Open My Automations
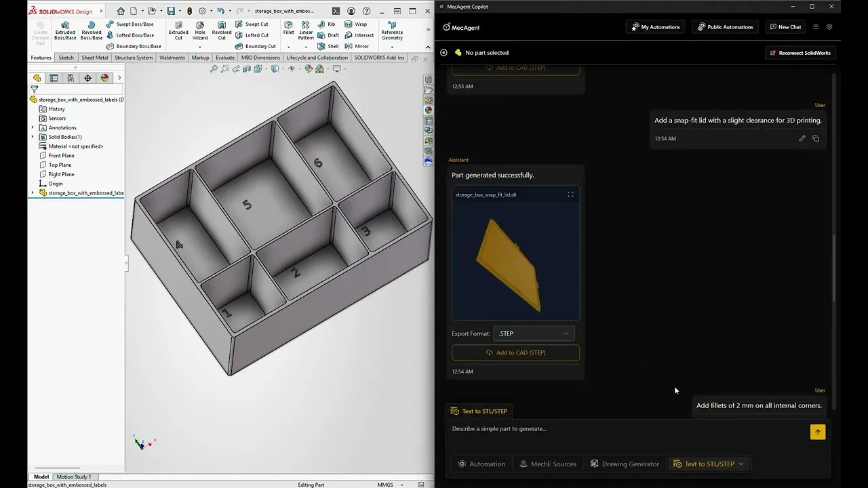Viewport: 868px width, 488px height. pyautogui.click(x=656, y=27)
